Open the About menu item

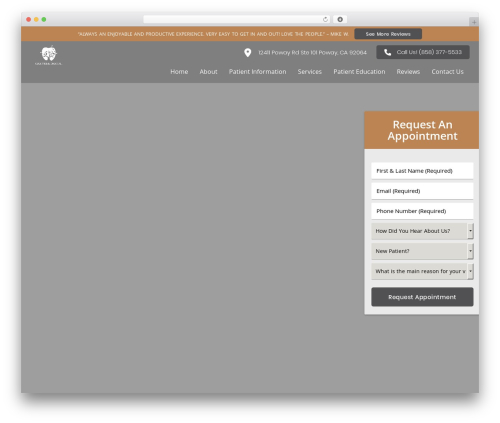[x=208, y=72]
